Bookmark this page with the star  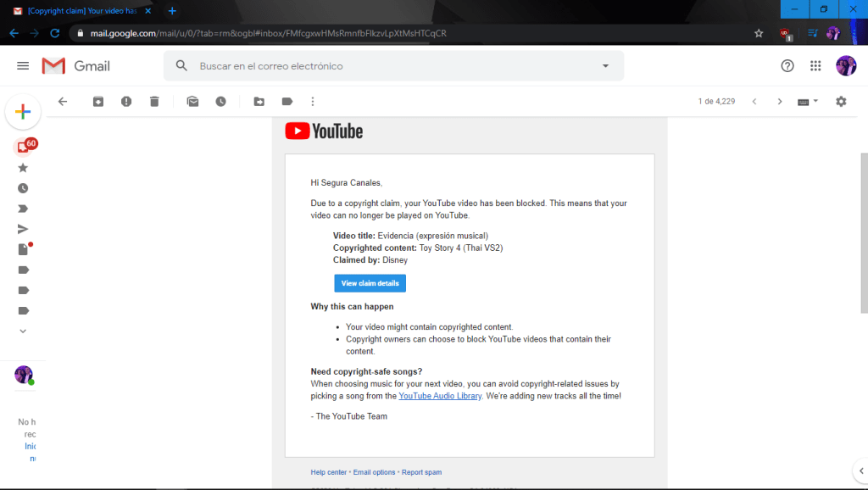pyautogui.click(x=759, y=33)
